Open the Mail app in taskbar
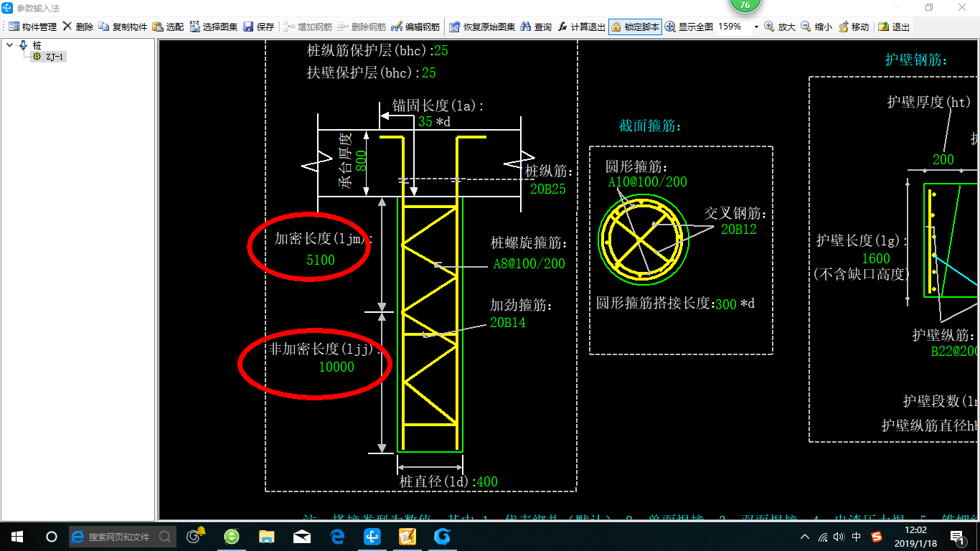The image size is (980, 551). point(302,536)
